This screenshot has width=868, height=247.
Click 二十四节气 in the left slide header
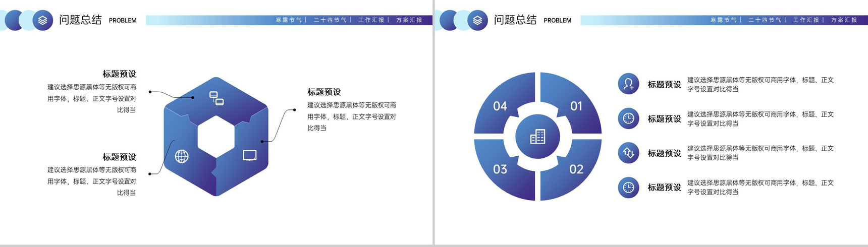pyautogui.click(x=330, y=20)
